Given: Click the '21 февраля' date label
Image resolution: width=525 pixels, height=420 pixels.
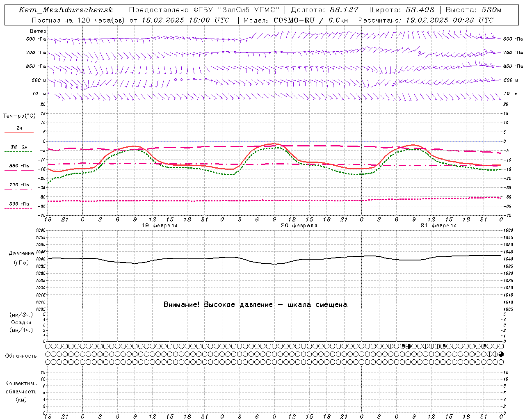Looking at the screenshot, I should point(438,226).
